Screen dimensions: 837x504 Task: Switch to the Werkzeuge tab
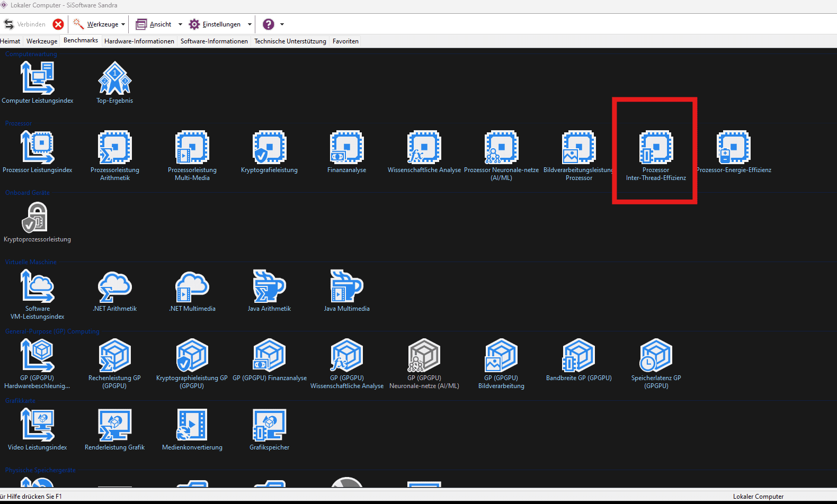(42, 41)
